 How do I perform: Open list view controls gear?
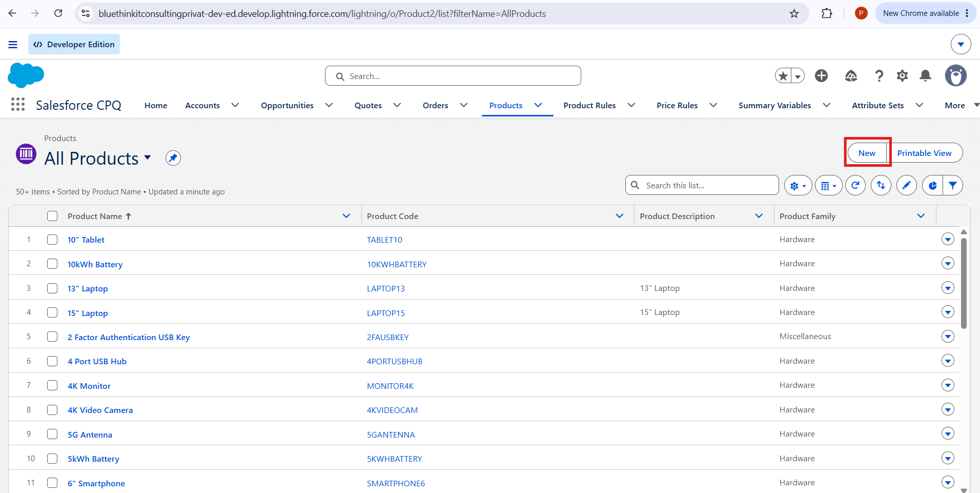pyautogui.click(x=798, y=185)
